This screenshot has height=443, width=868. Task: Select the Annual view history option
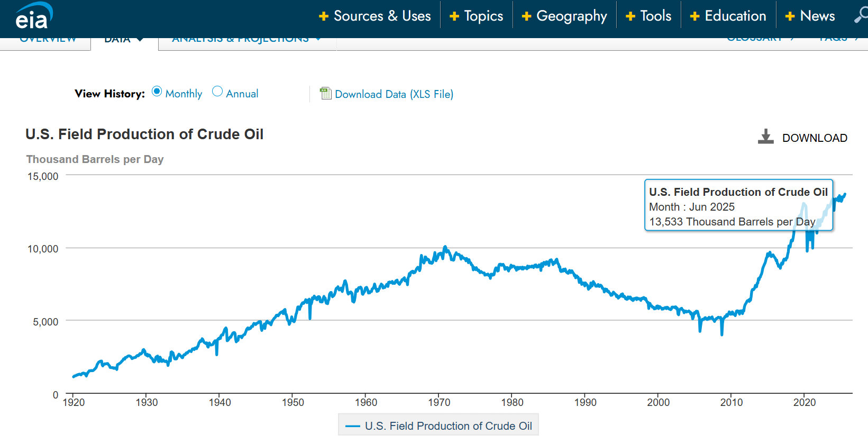coord(217,92)
